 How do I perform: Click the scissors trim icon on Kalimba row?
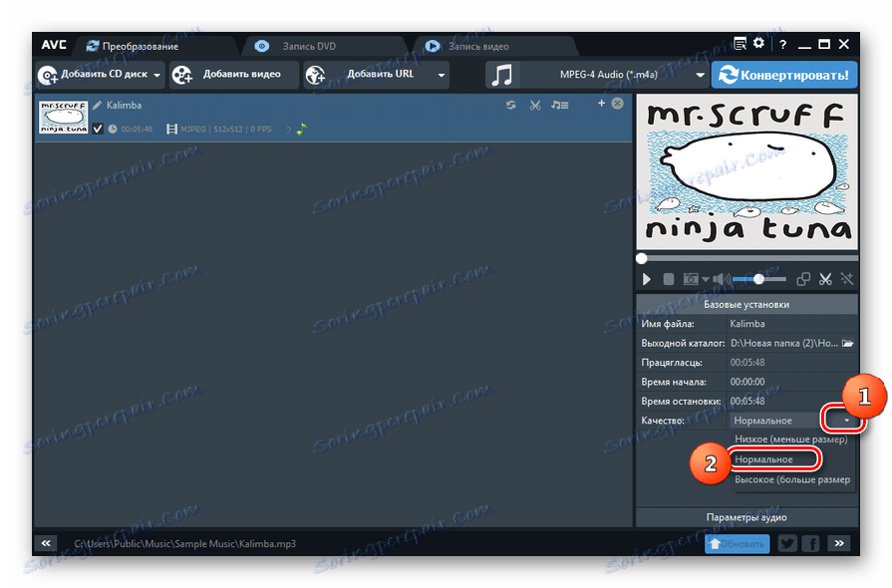tap(535, 106)
